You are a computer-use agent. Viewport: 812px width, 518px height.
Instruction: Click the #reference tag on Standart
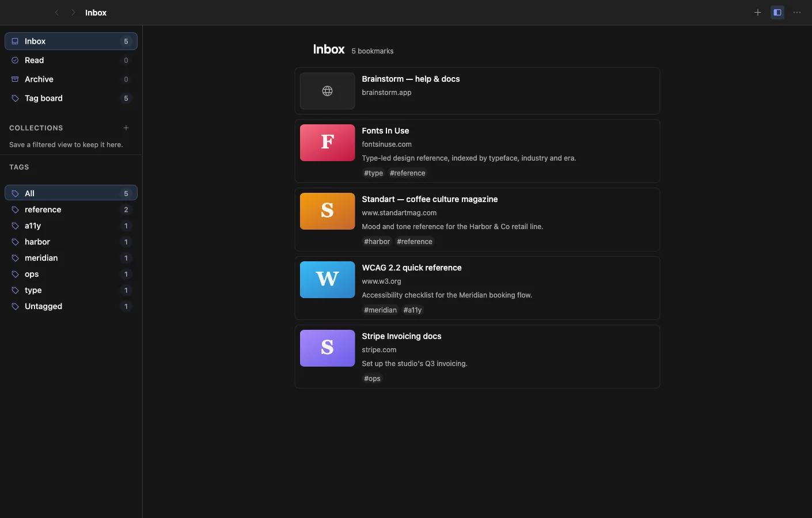coord(415,242)
